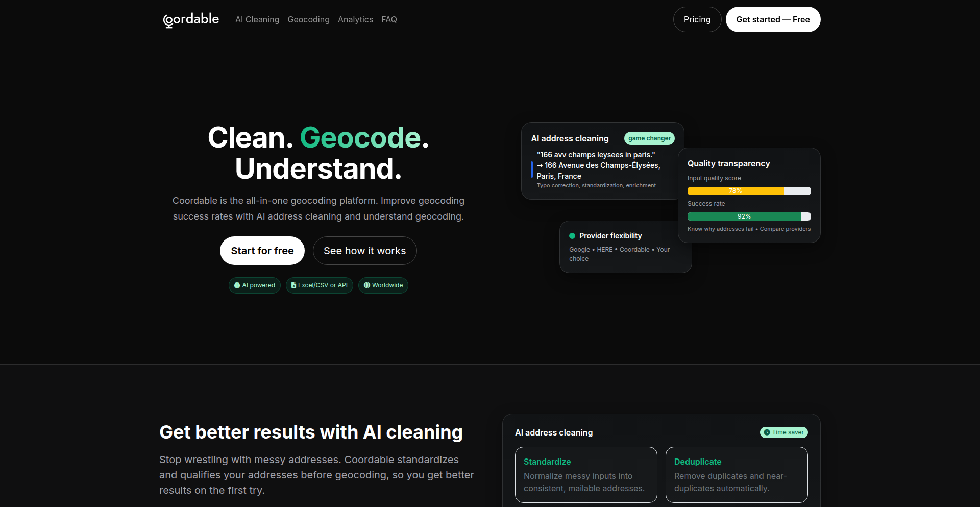The image size is (980, 507).
Task: Click the green dot beside Provider flexibility
Action: tap(572, 236)
